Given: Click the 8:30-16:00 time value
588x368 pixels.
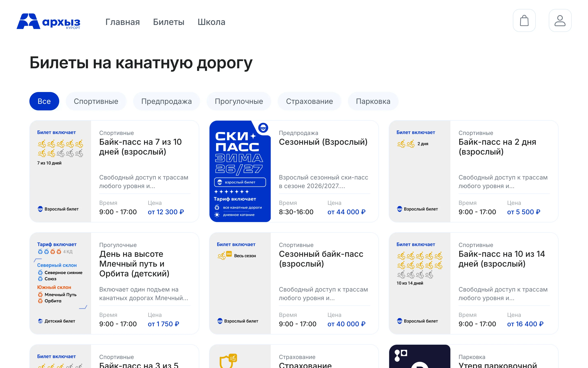Looking at the screenshot, I should (296, 212).
